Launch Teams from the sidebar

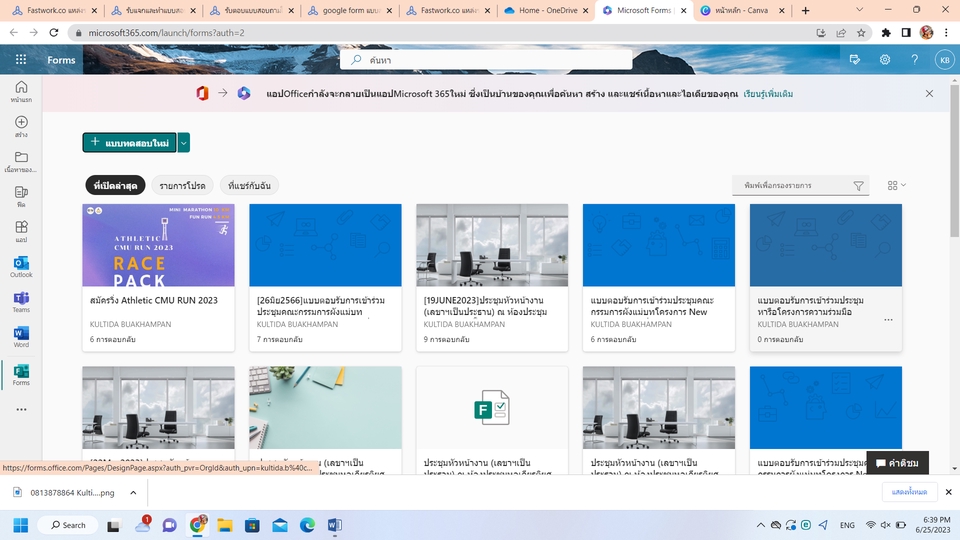(x=21, y=301)
